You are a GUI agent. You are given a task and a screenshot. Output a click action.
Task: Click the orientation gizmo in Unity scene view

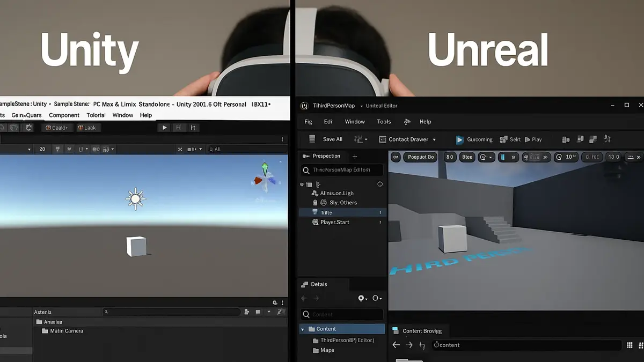click(x=265, y=176)
